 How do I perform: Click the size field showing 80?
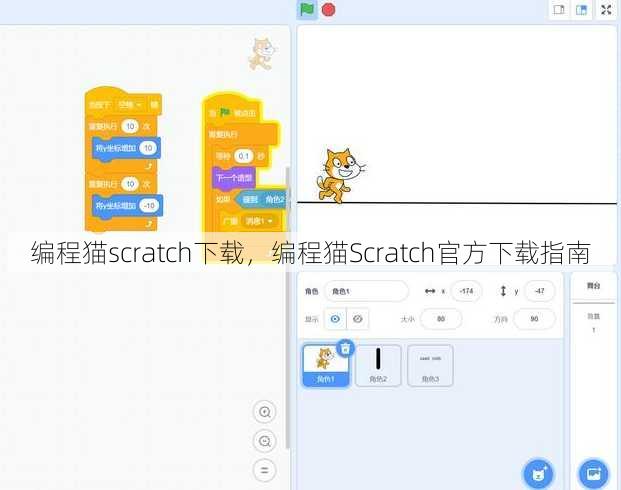coord(441,318)
